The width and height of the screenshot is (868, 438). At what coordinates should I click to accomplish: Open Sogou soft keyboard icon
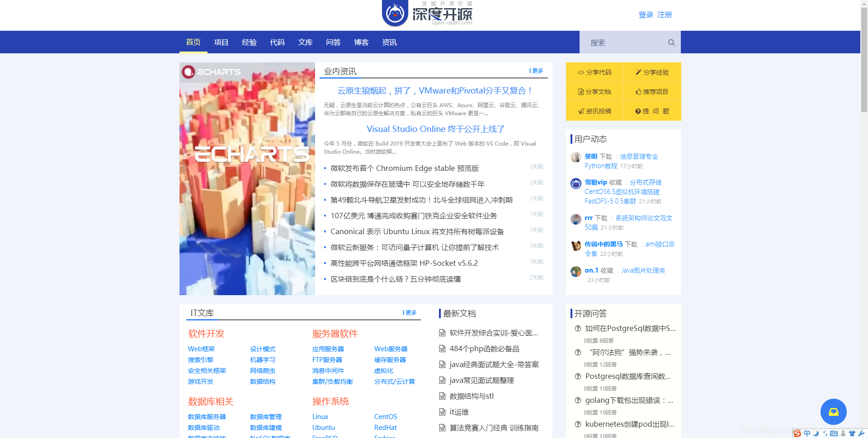click(x=834, y=433)
